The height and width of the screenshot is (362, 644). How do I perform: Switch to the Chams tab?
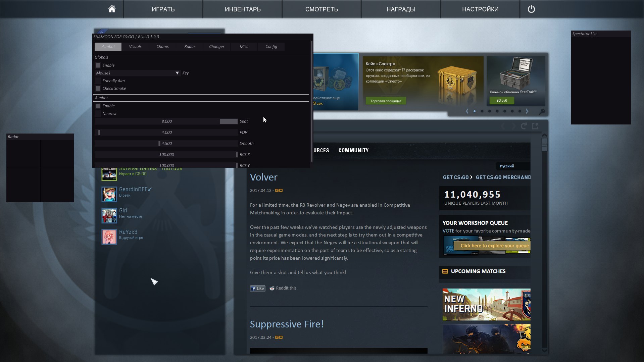[162, 47]
